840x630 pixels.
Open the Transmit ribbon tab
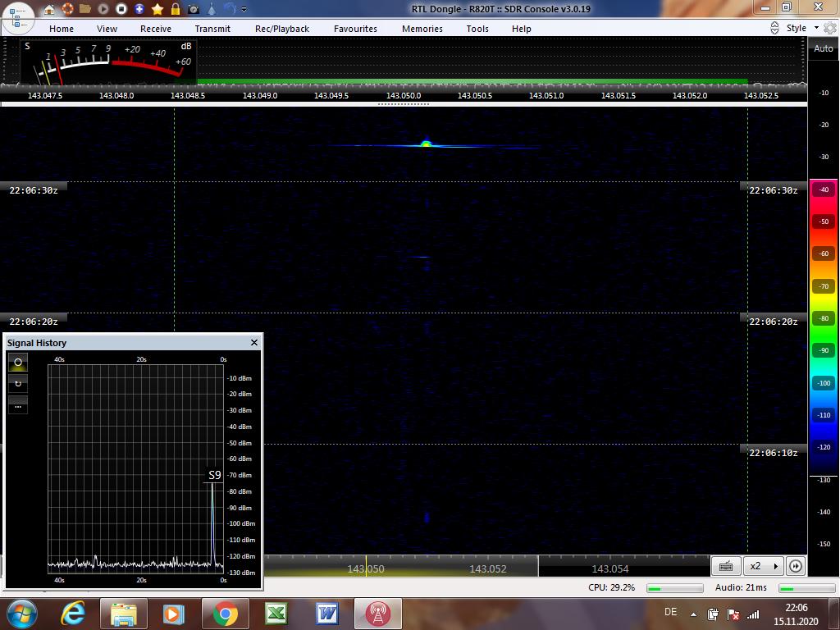[212, 29]
